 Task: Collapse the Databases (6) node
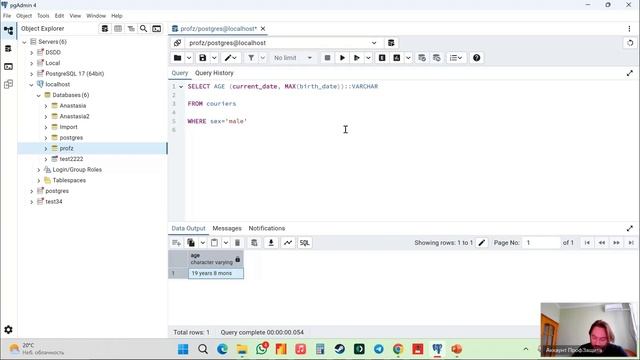point(39,95)
